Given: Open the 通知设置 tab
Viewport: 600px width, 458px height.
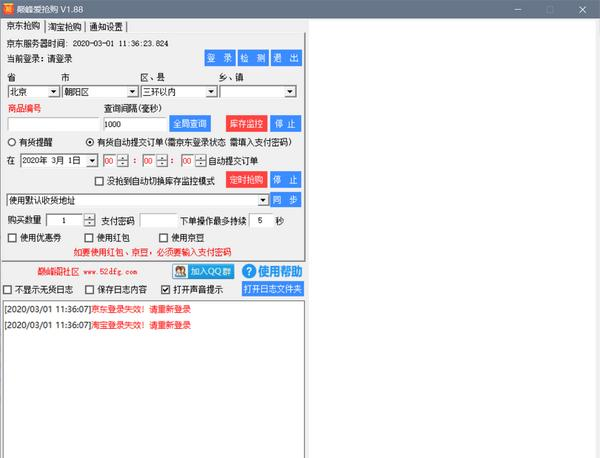Looking at the screenshot, I should point(106,27).
